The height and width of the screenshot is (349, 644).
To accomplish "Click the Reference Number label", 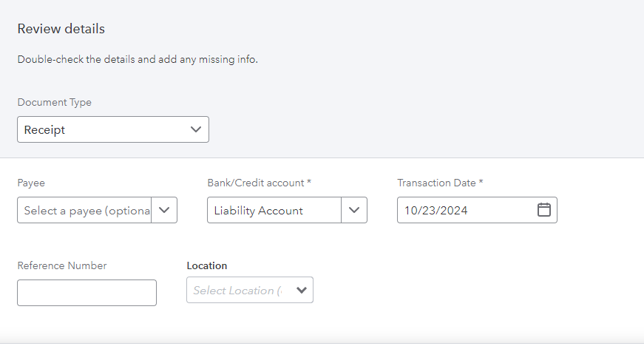I will click(62, 265).
